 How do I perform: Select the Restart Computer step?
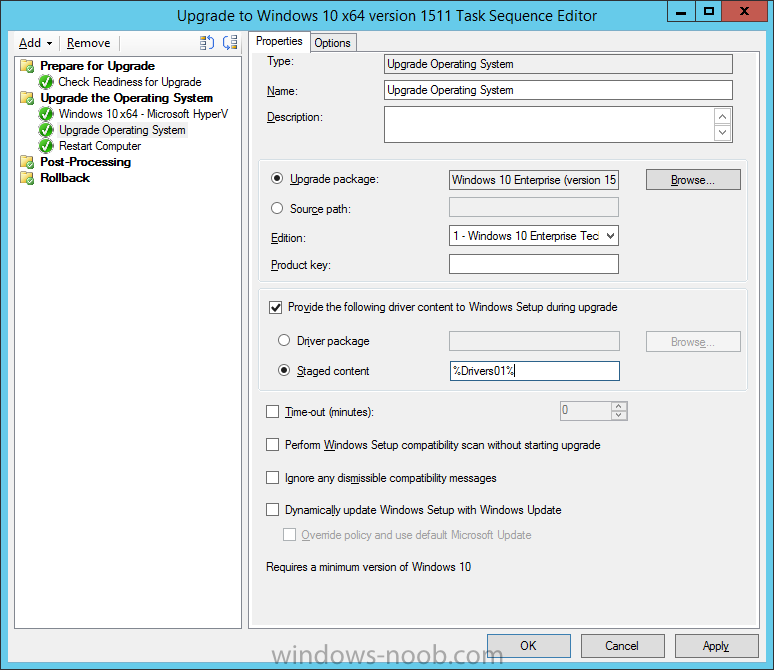(100, 146)
